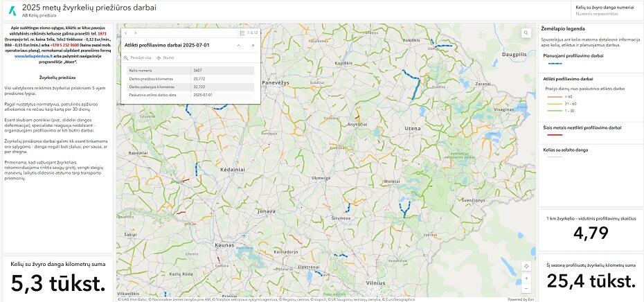Select the red neatlikti profiliavimo darbai swatch

555,135
